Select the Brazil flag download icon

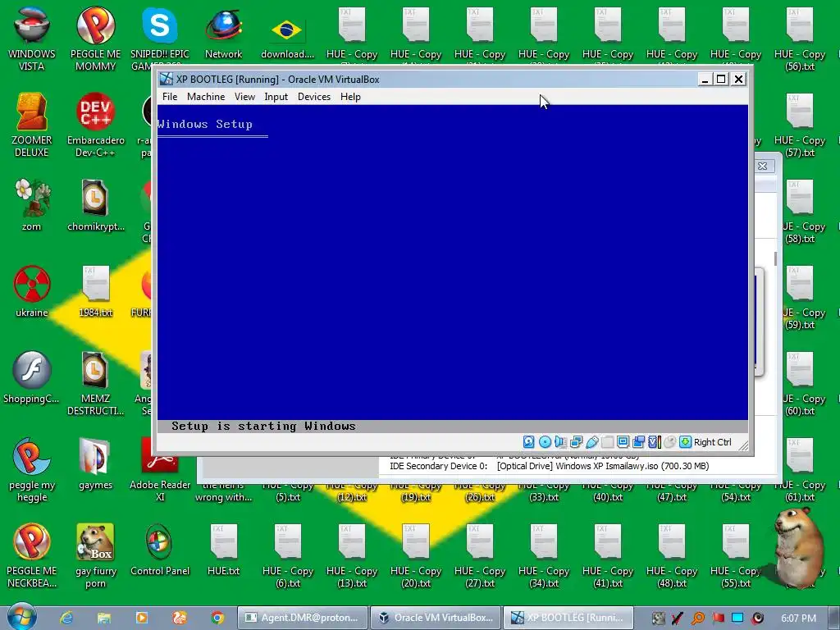287,39
